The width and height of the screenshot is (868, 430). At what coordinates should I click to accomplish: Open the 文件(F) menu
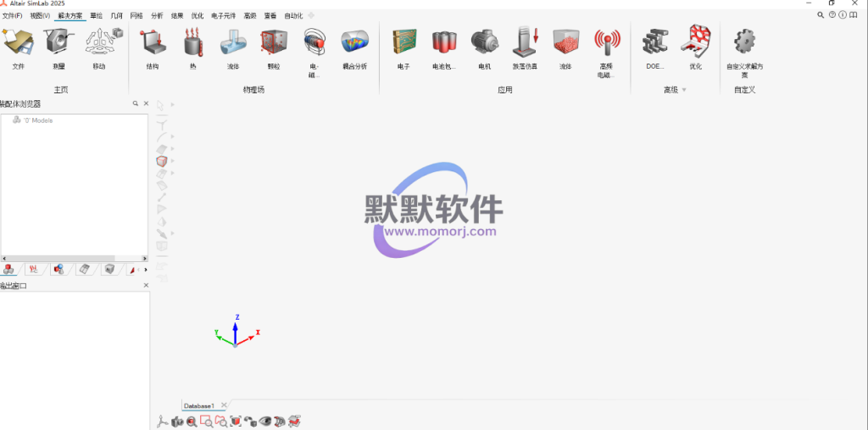tap(12, 15)
